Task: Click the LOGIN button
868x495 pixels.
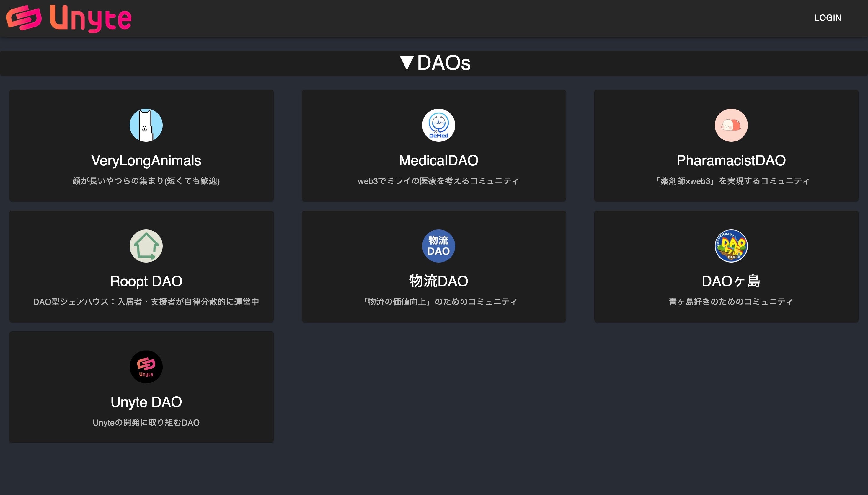Action: (828, 18)
